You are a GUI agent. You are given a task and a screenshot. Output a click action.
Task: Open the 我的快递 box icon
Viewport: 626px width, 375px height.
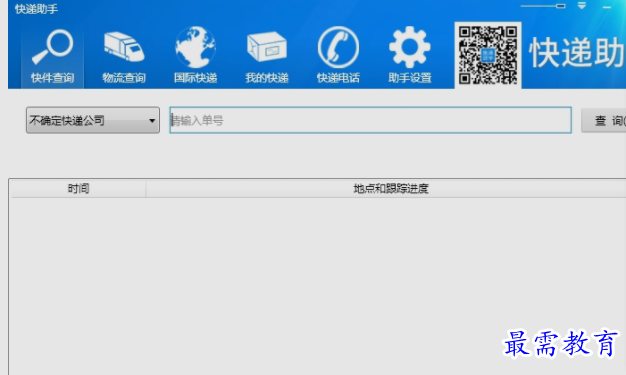pyautogui.click(x=267, y=56)
